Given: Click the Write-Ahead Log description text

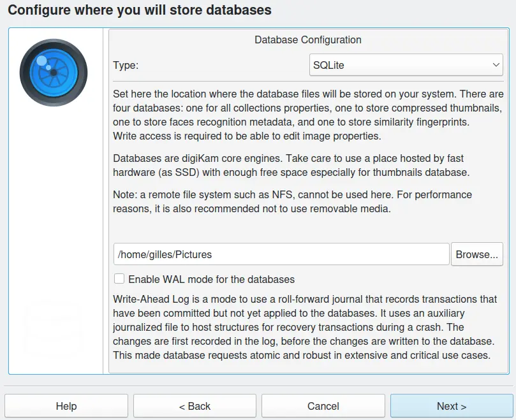Looking at the screenshot, I should coord(305,327).
